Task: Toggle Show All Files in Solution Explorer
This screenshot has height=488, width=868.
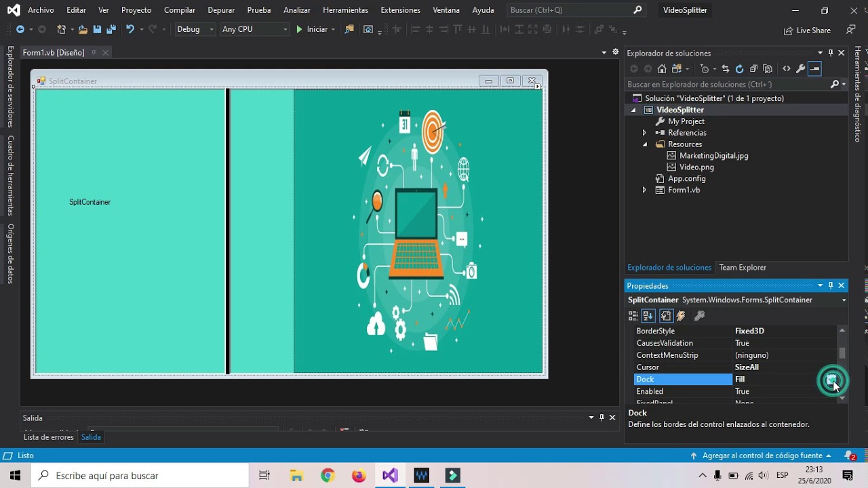Action: (768, 68)
